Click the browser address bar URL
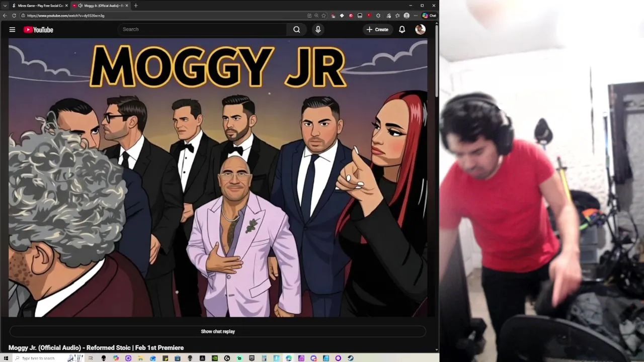Image resolution: width=644 pixels, height=362 pixels. tap(65, 16)
